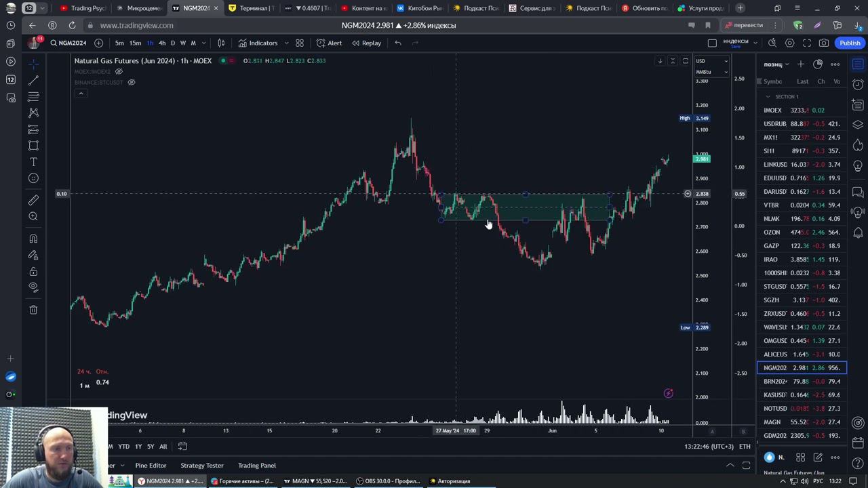
Task: Remove drawings with the trash icon
Action: 33,310
